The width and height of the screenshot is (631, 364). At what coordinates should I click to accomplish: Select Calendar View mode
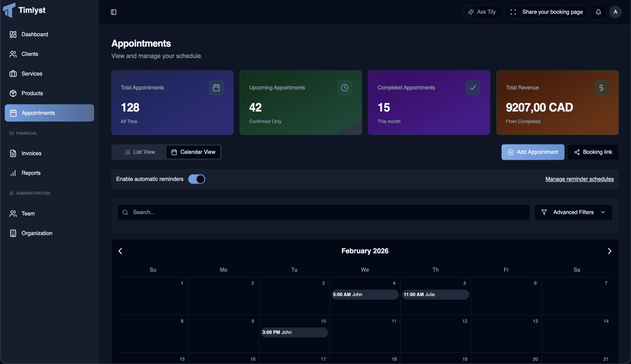tap(193, 152)
